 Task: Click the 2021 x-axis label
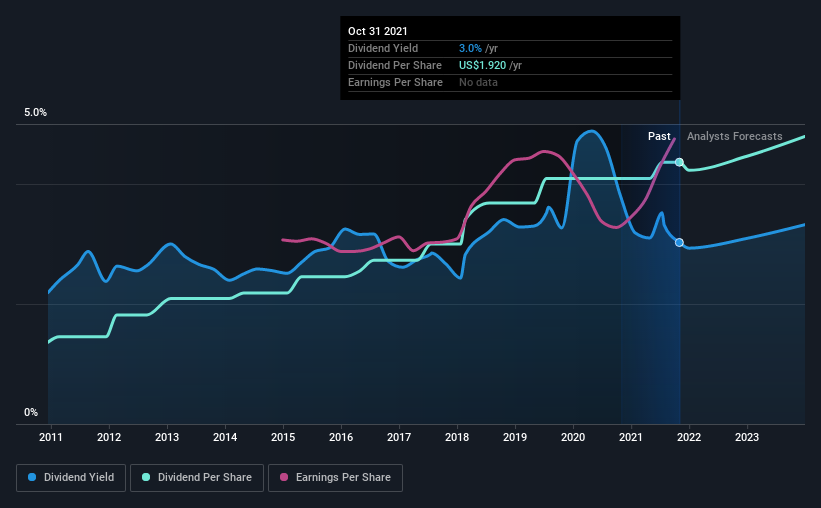[631, 437]
